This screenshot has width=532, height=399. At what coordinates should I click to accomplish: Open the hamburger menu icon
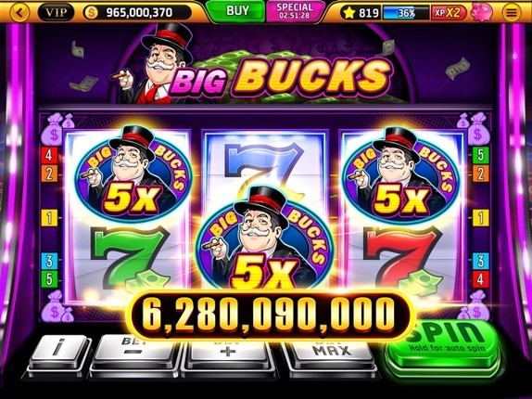[x=512, y=13]
